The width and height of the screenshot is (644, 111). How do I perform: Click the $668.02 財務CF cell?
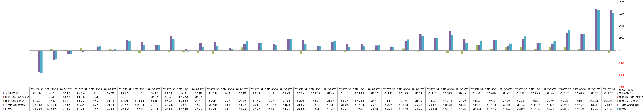pyautogui.click(x=594, y=109)
